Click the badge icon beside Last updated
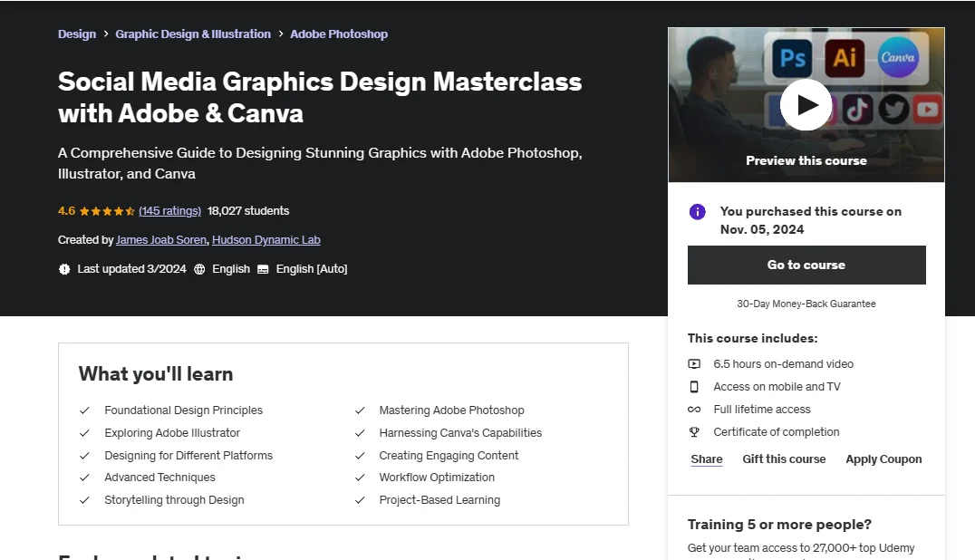The image size is (975, 560). [64, 269]
